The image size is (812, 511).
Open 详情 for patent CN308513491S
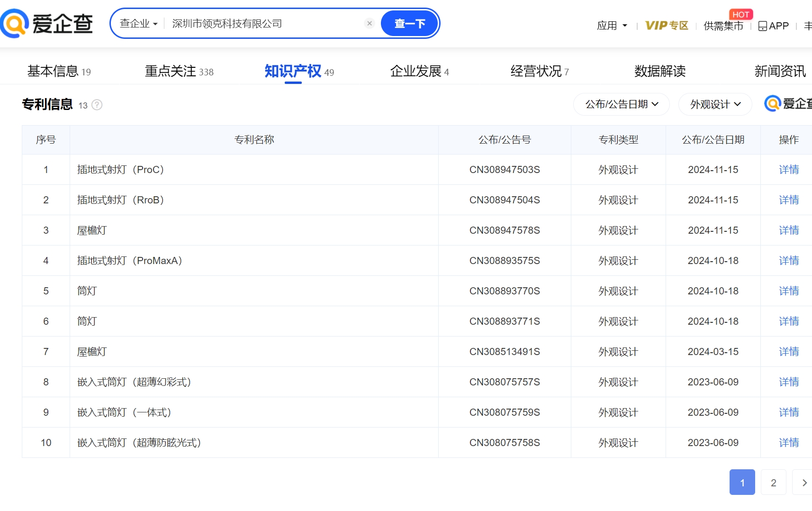click(x=788, y=352)
